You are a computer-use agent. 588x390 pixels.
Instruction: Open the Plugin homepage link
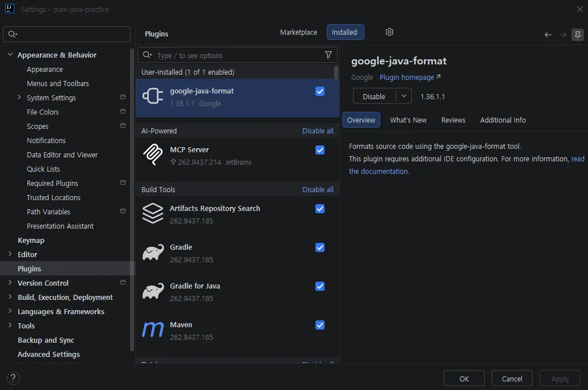(x=410, y=77)
